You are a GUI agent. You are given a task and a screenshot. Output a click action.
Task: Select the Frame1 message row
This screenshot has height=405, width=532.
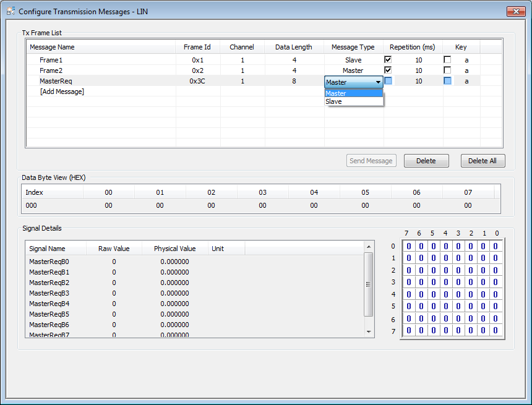[265, 60]
